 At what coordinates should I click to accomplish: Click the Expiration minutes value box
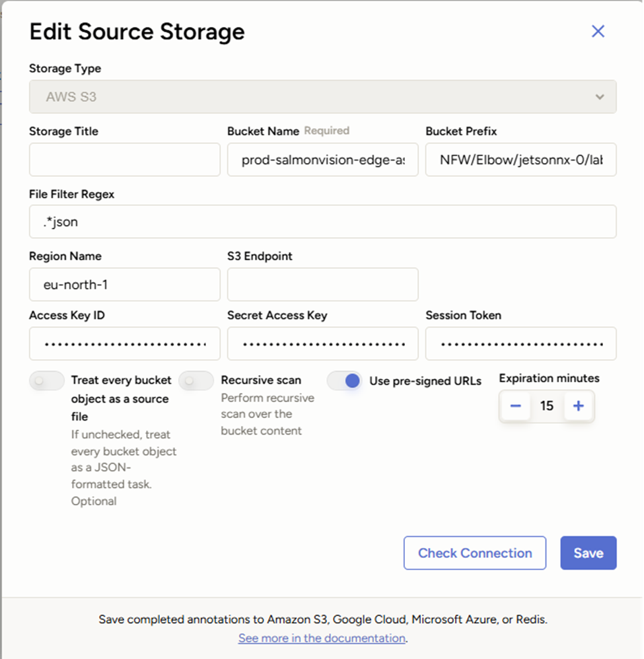[547, 406]
